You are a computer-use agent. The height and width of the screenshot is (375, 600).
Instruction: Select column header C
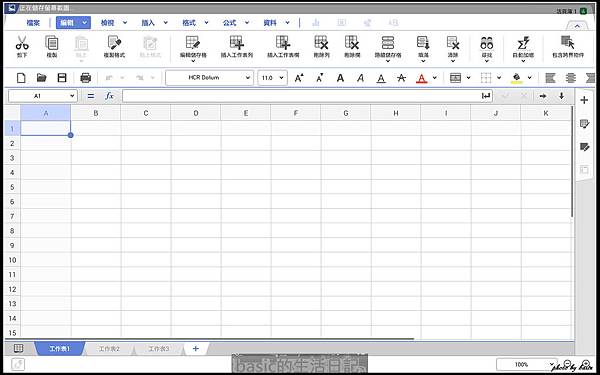click(146, 113)
